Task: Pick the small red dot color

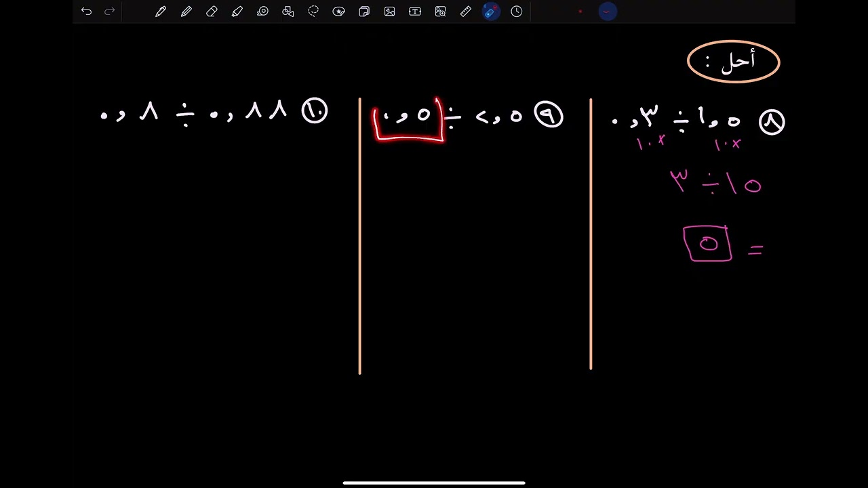Action: click(x=580, y=12)
